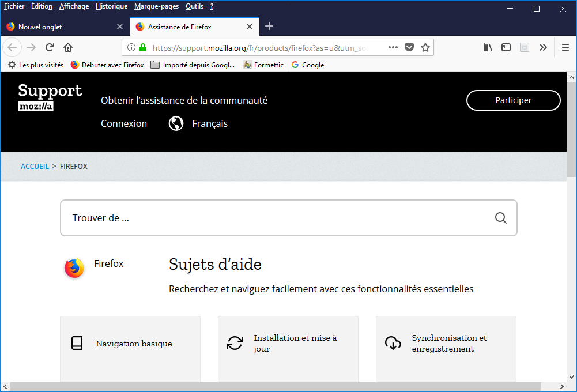Image resolution: width=577 pixels, height=392 pixels.
Task: Click the Support Mozilla logo
Action: (x=50, y=97)
